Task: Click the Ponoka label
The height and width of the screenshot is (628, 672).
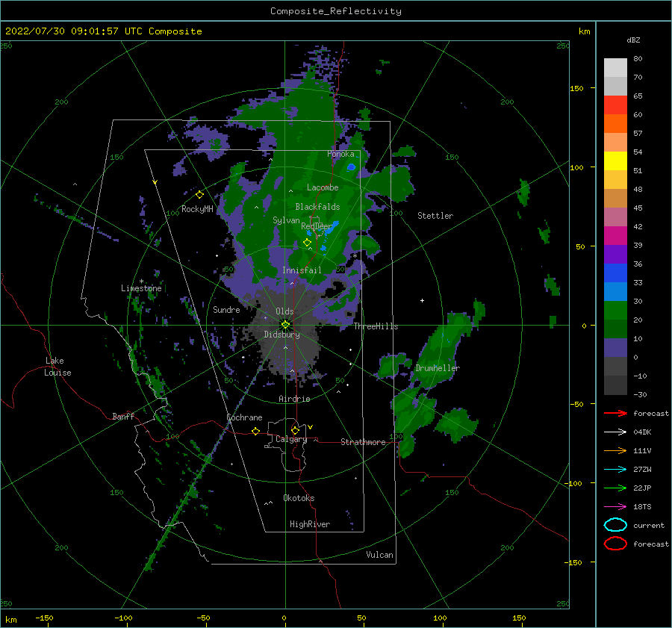Action: [340, 154]
